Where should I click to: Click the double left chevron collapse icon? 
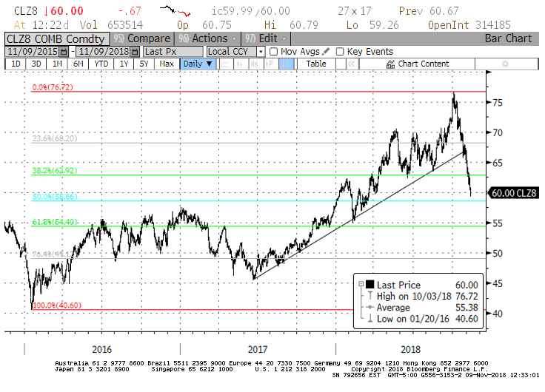352,64
